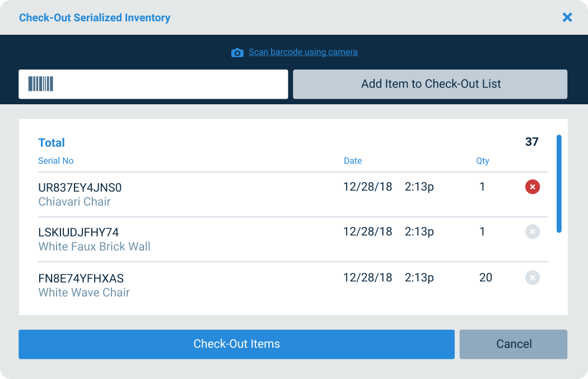Open Scan barcode using camera link
588x379 pixels.
click(x=303, y=52)
